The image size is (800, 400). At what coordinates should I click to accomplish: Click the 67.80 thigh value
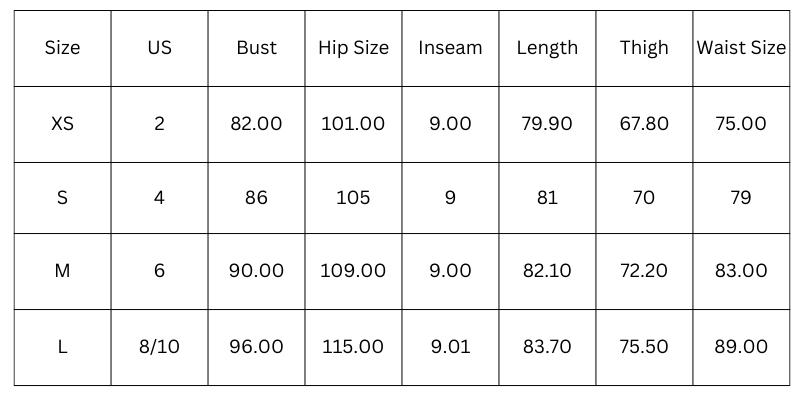click(644, 124)
